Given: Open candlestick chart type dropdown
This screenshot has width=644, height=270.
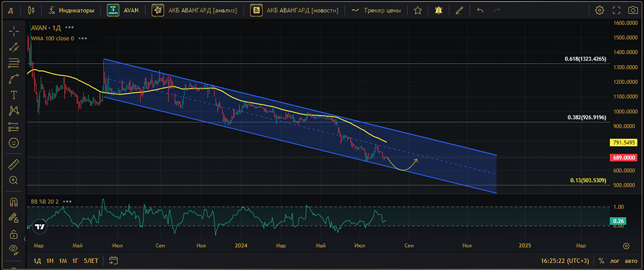Looking at the screenshot, I should 33,10.
